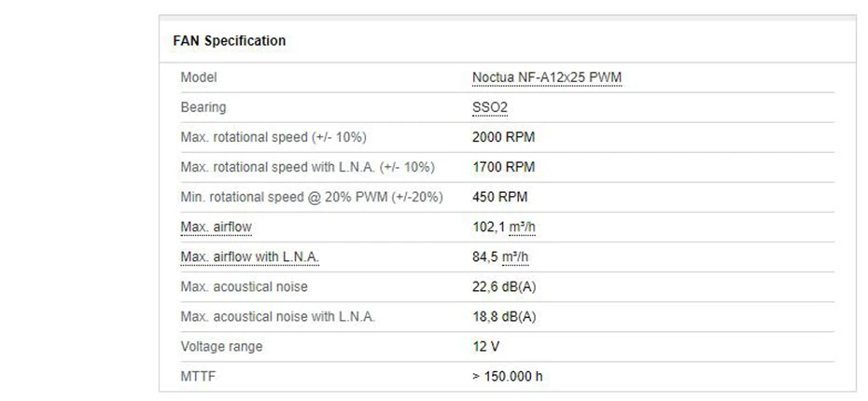Open the Noctua NF-A12x25 PWM link
The height and width of the screenshot is (401, 868).
coord(547,78)
